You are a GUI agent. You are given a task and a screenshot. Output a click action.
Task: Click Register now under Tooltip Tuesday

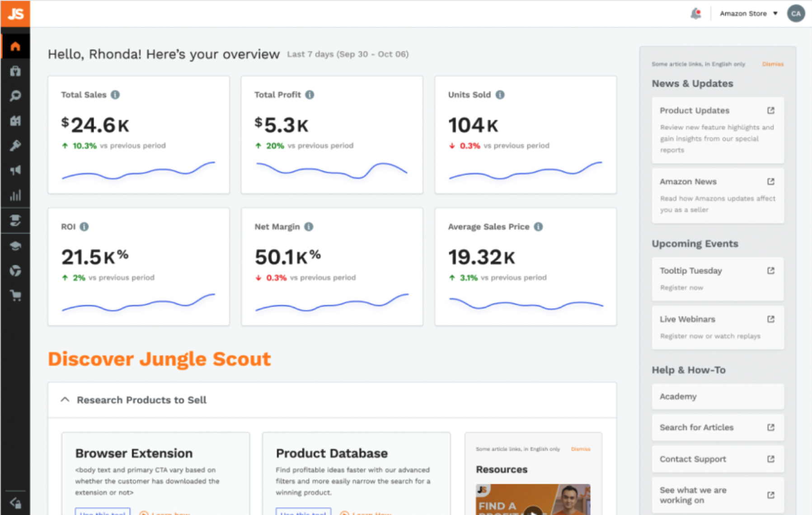[x=681, y=288]
